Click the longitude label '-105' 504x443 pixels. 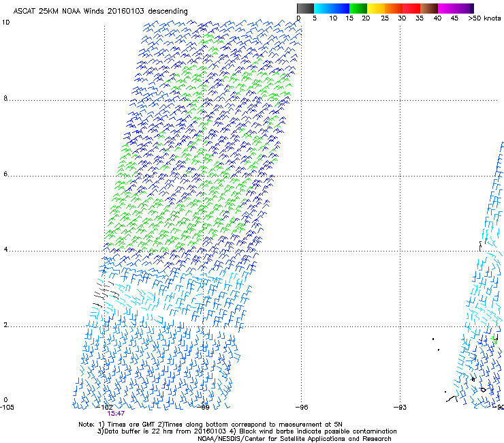tap(7, 408)
